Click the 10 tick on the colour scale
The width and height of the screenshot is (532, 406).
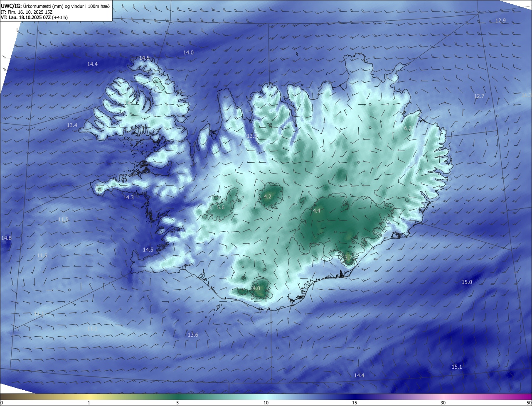coord(266,403)
